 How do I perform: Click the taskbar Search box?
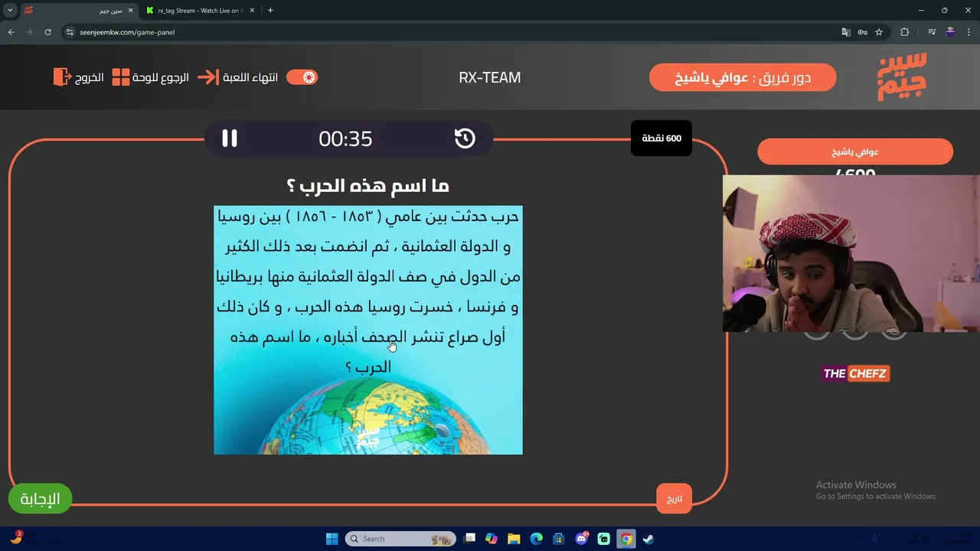click(x=400, y=539)
